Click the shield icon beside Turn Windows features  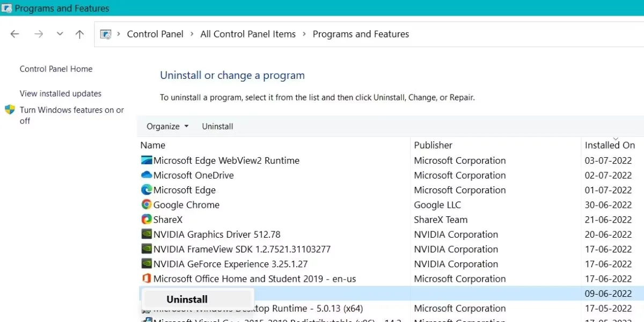point(10,109)
